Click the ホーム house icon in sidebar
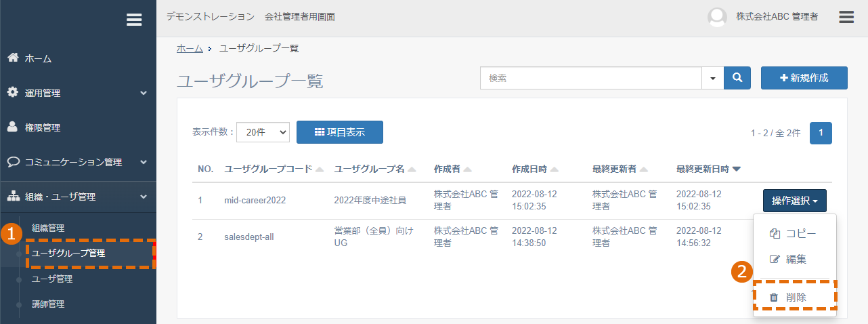This screenshot has width=868, height=324. tap(12, 58)
